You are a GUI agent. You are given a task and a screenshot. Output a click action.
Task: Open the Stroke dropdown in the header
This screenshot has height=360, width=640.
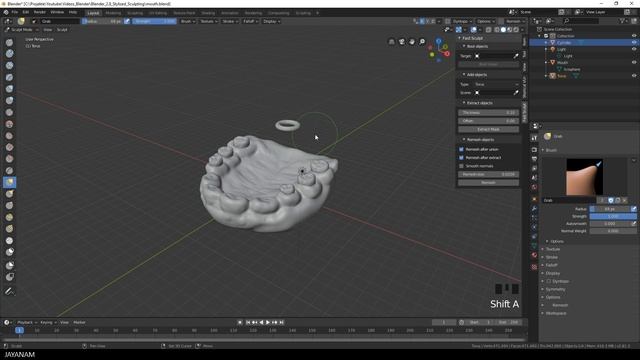pos(230,21)
